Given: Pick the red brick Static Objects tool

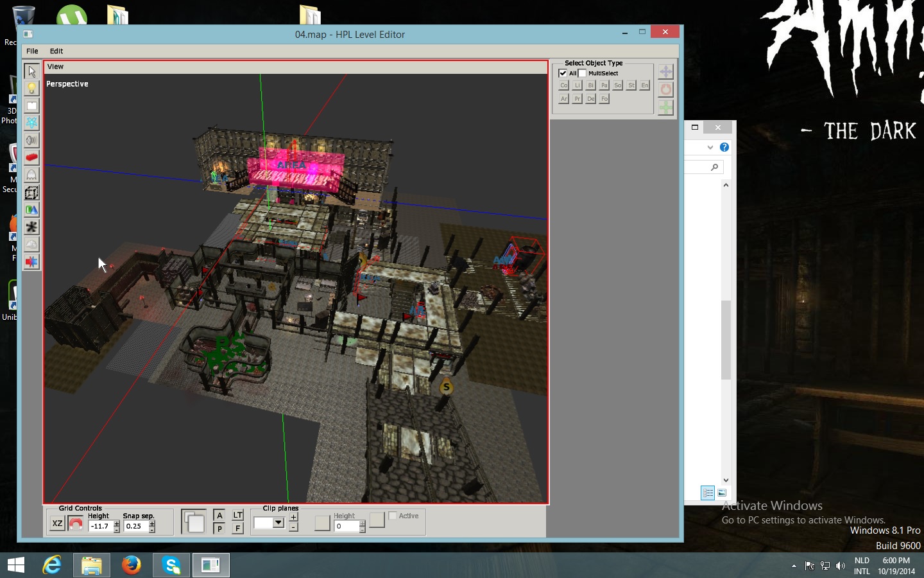Looking at the screenshot, I should (x=31, y=158).
